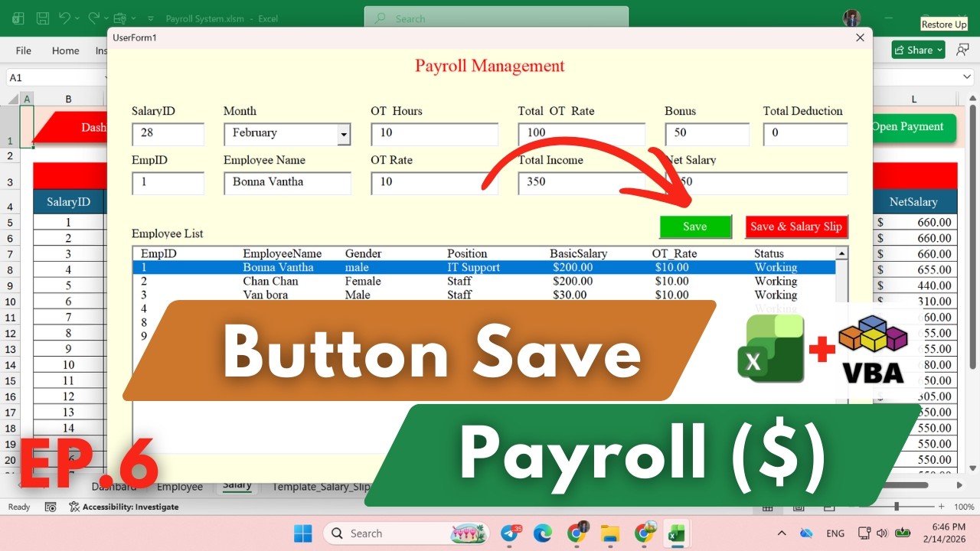This screenshot has height=551, width=980.
Task: Click the employee list scroll up arrow
Action: (842, 253)
